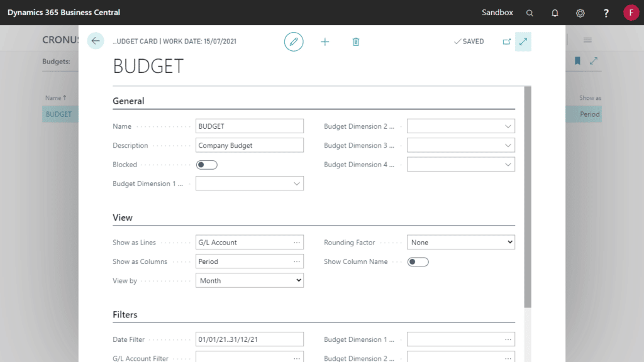This screenshot has width=644, height=362.
Task: Open the account menu via the F avatar
Action: click(x=631, y=13)
